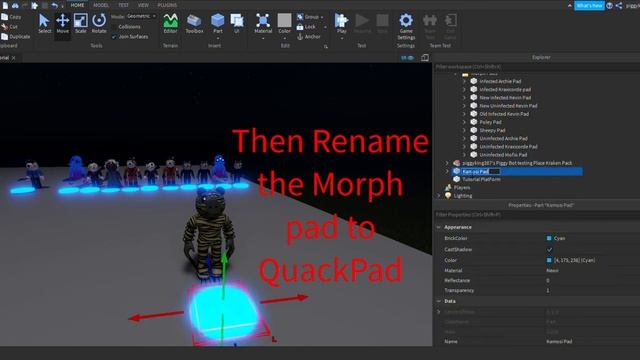Click the Filter Properties search field

coord(536,215)
